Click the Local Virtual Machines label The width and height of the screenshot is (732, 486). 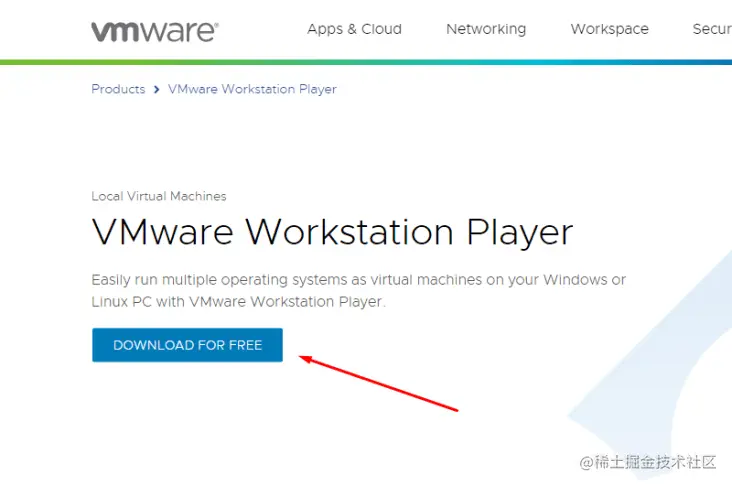159,196
